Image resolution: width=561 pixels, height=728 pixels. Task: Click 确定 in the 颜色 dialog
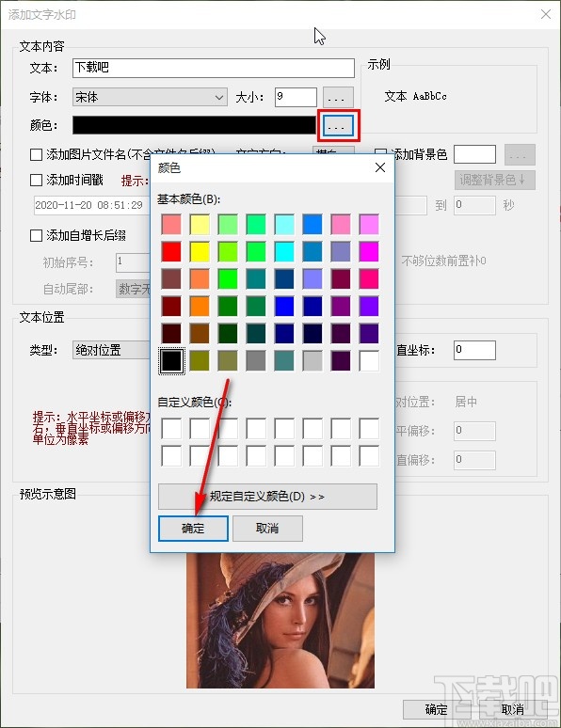tap(193, 529)
